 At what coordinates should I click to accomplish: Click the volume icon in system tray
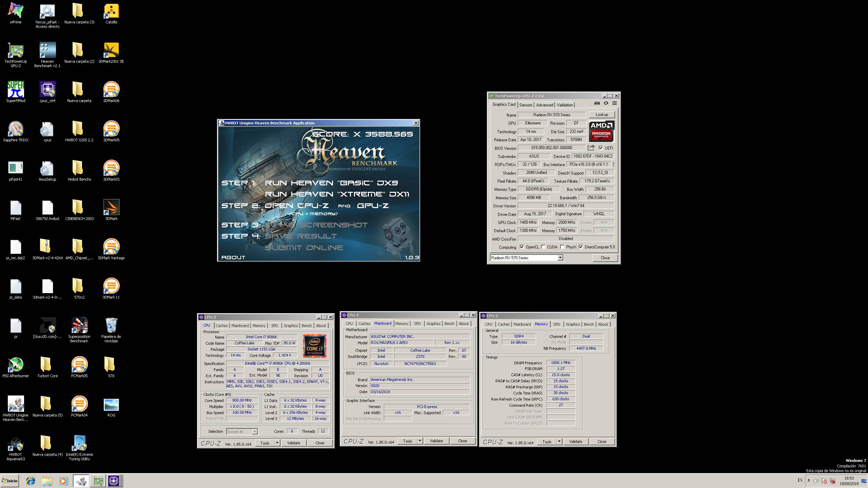point(816,481)
